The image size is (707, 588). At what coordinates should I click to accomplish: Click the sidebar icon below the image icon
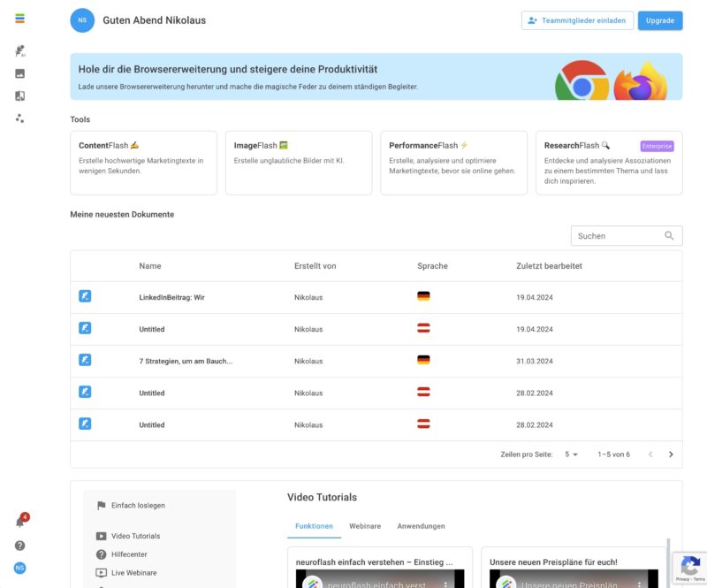pos(19,95)
